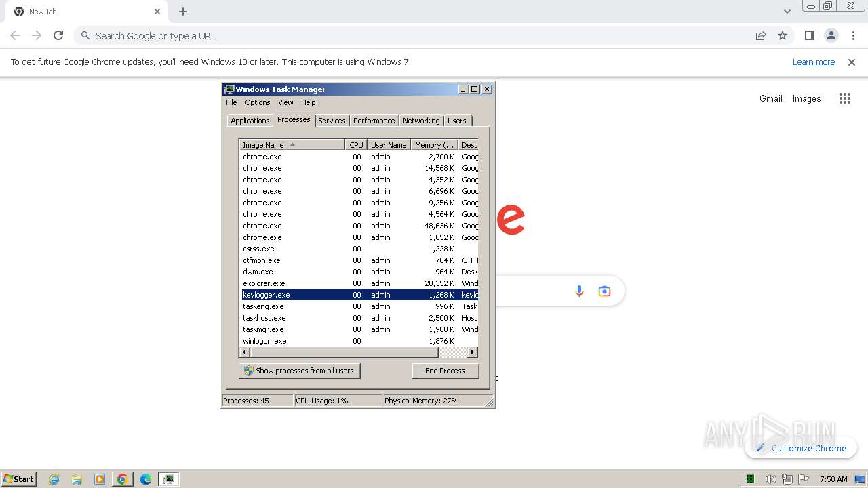The height and width of the screenshot is (488, 868).
Task: Select taskmgr.exe process
Action: click(359, 329)
